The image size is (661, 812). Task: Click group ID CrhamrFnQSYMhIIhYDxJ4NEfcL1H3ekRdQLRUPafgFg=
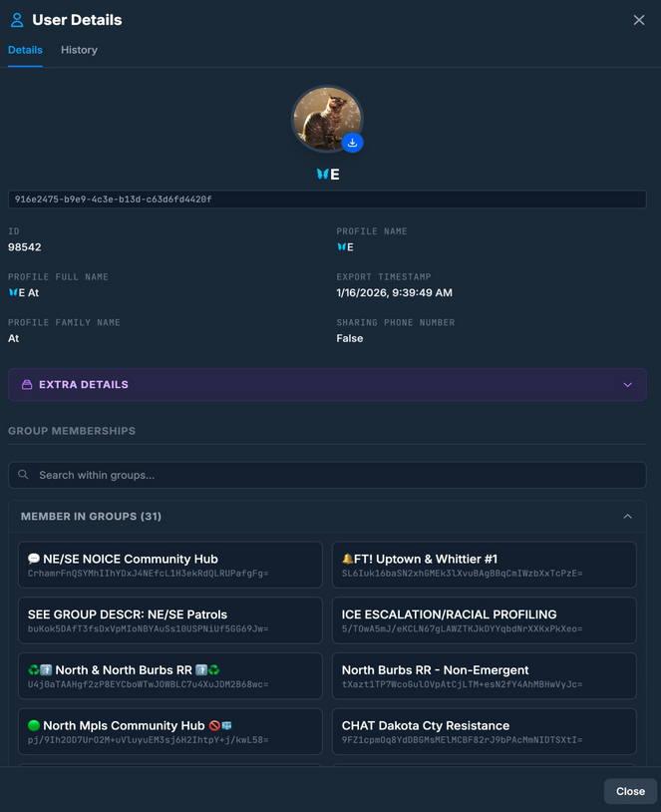(x=148, y=574)
